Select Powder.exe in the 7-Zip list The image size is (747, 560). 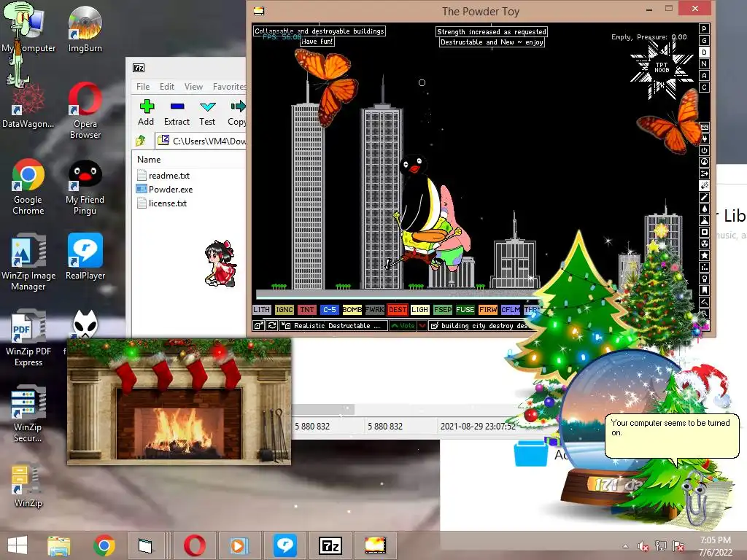pos(165,190)
